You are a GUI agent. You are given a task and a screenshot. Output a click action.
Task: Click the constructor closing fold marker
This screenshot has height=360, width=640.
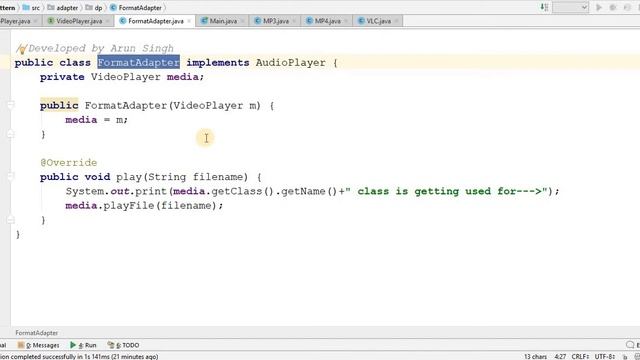point(11,134)
